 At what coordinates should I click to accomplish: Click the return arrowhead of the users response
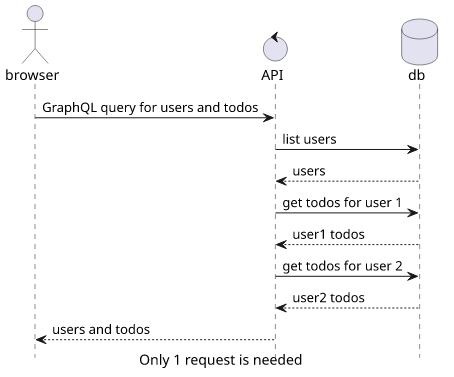click(x=281, y=181)
